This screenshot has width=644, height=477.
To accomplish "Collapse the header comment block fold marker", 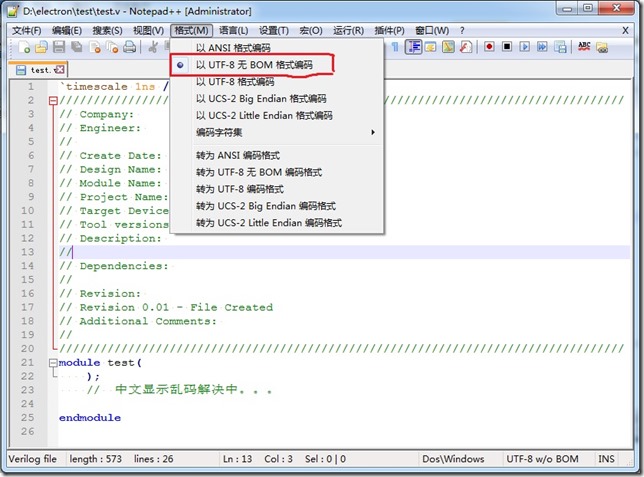I will pyautogui.click(x=53, y=101).
